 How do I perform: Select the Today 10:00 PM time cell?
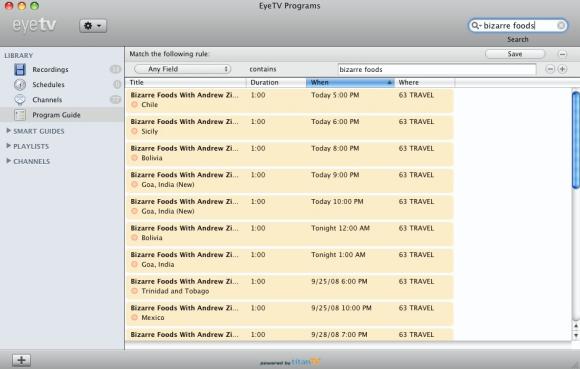click(337, 202)
